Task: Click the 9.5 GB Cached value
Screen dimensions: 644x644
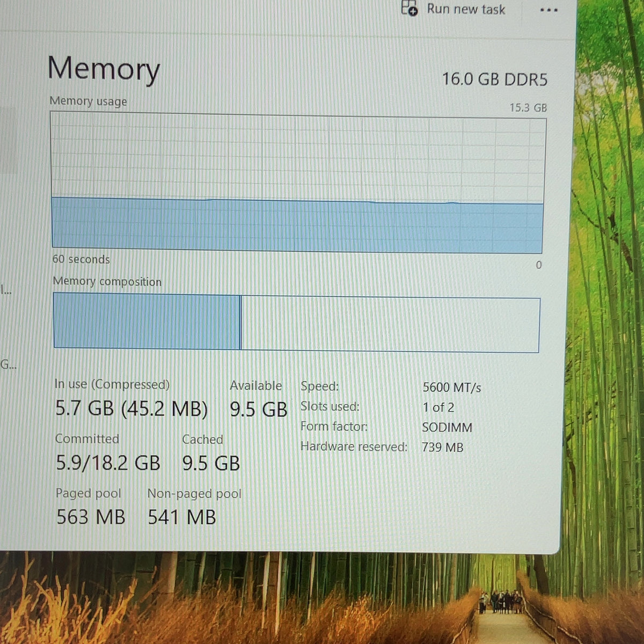Action: click(x=211, y=464)
